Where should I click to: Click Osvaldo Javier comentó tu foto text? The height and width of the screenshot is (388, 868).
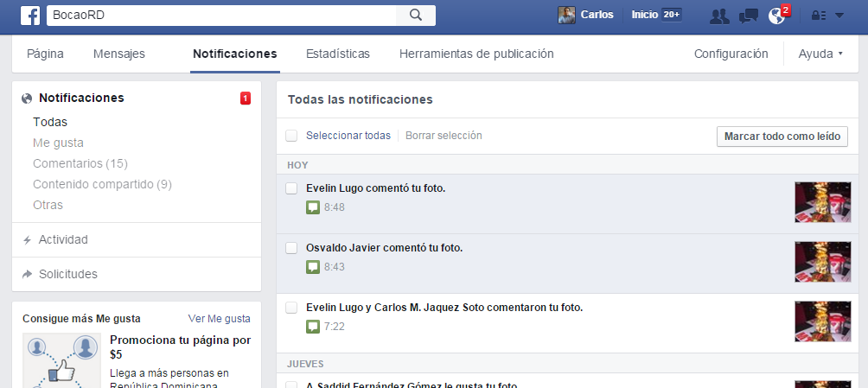coord(384,249)
